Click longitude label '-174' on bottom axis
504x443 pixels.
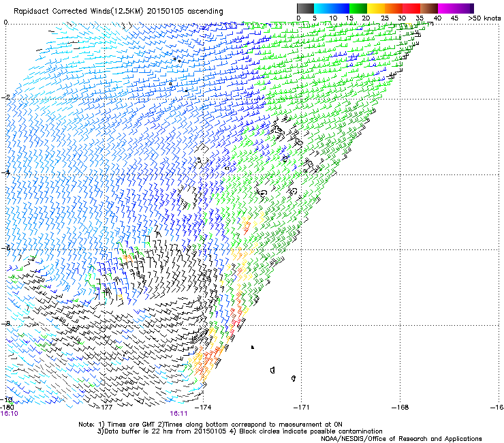[x=204, y=408]
